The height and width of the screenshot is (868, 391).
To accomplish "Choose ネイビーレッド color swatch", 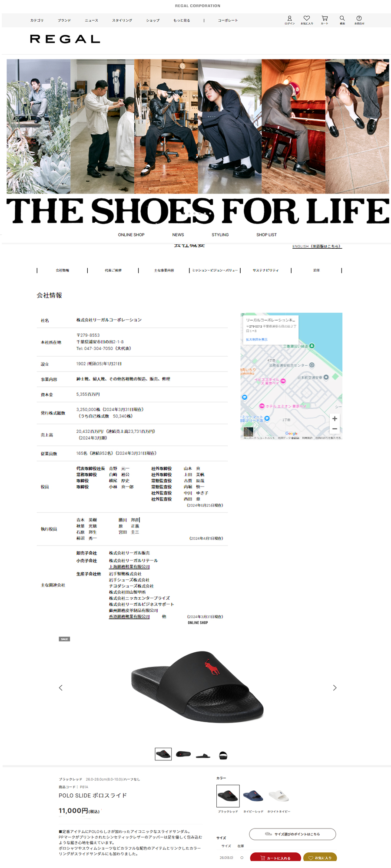I will (253, 796).
